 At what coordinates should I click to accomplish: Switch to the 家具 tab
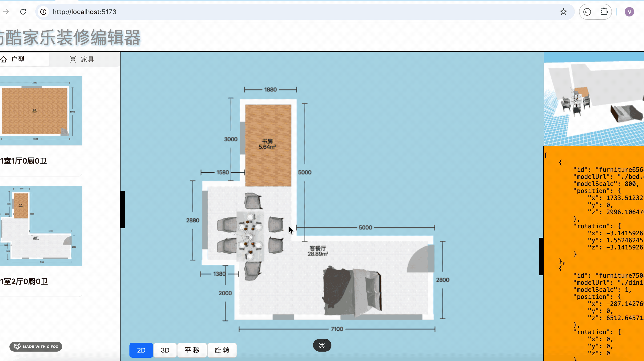pyautogui.click(x=81, y=59)
